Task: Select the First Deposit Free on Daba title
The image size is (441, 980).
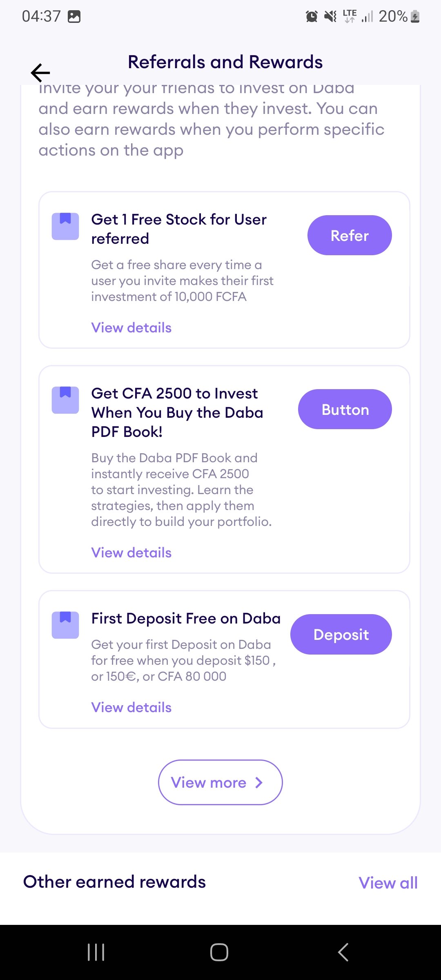Action: coord(186,618)
